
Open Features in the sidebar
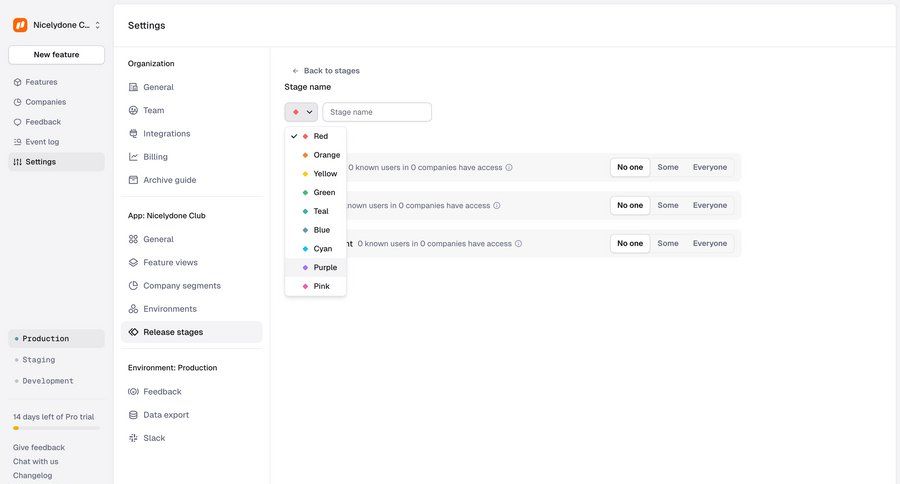(x=56, y=82)
